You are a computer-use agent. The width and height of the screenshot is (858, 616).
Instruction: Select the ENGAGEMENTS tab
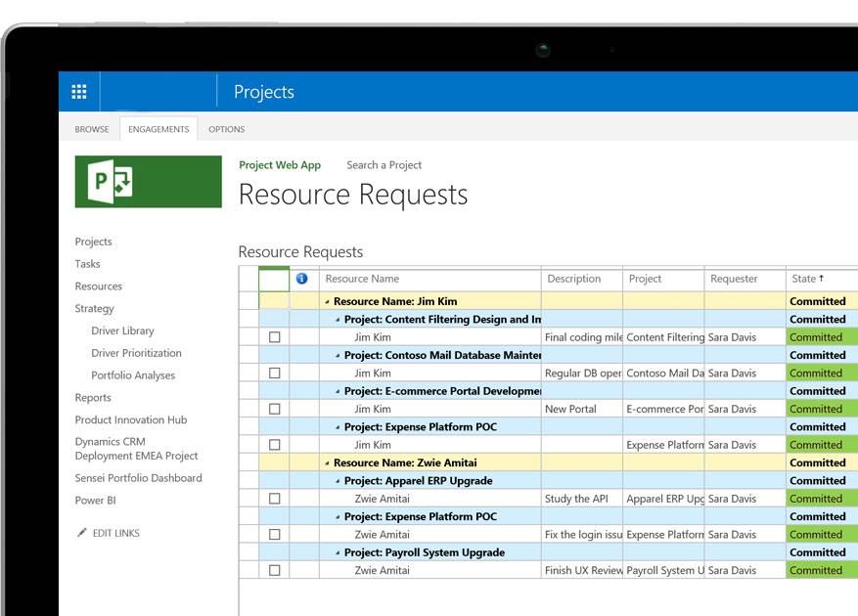coord(158,128)
